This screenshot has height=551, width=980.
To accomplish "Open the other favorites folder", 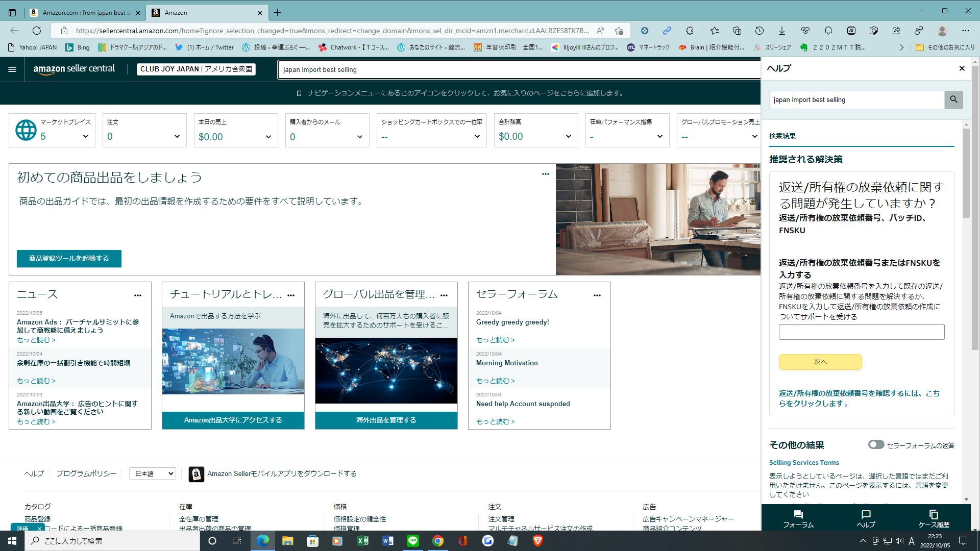I will [x=945, y=47].
